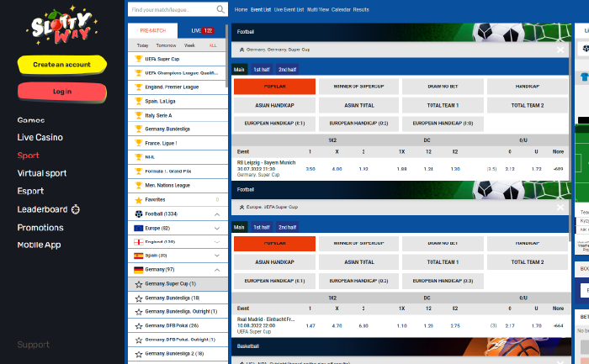589x364 pixels.
Task: Click the Germany flag icon
Action: 139,270
